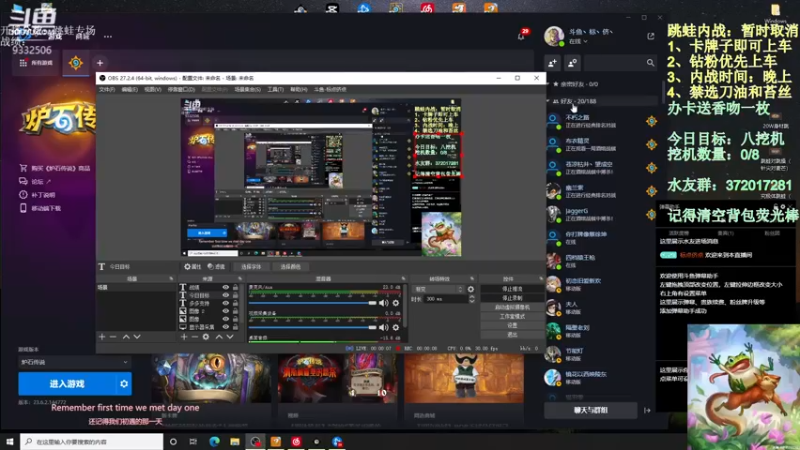Open the OBS Docks menu
The height and width of the screenshot is (450, 800).
pos(181,89)
